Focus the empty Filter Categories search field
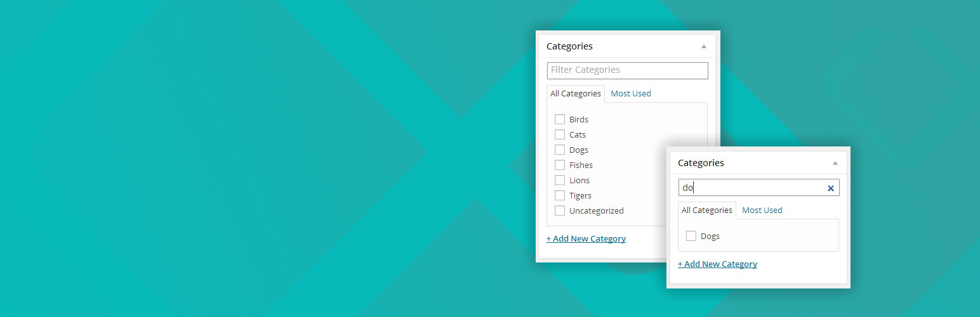This screenshot has width=980, height=317. click(627, 70)
